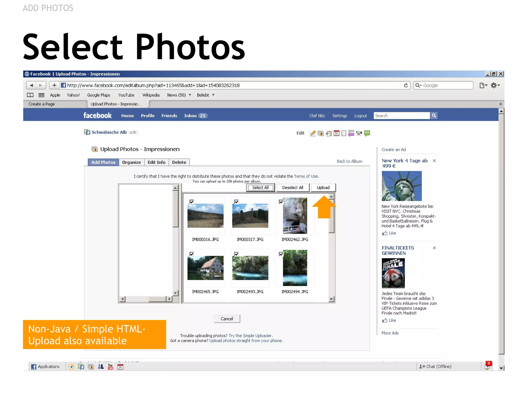
Task: Open the YouTube app icon in bottom bar
Action: (x=110, y=367)
